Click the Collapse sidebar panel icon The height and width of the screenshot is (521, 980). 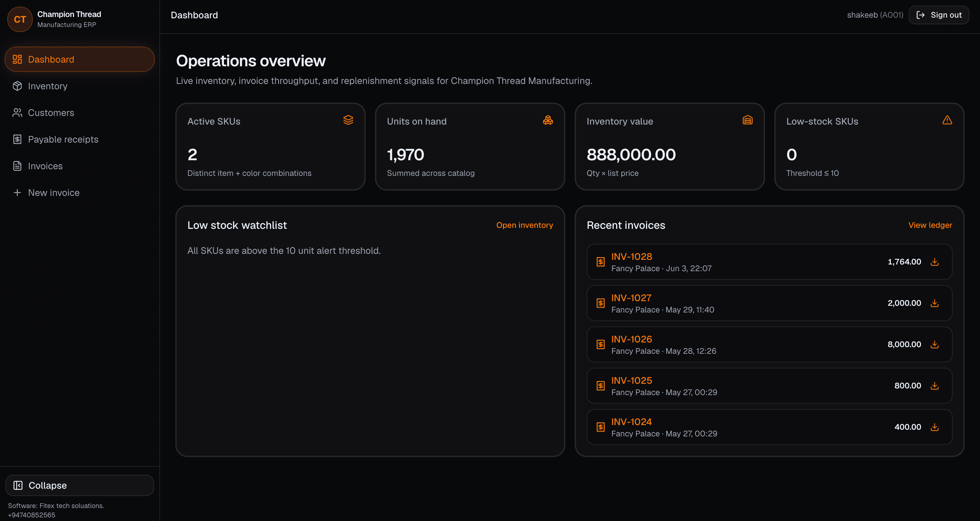[x=18, y=485]
